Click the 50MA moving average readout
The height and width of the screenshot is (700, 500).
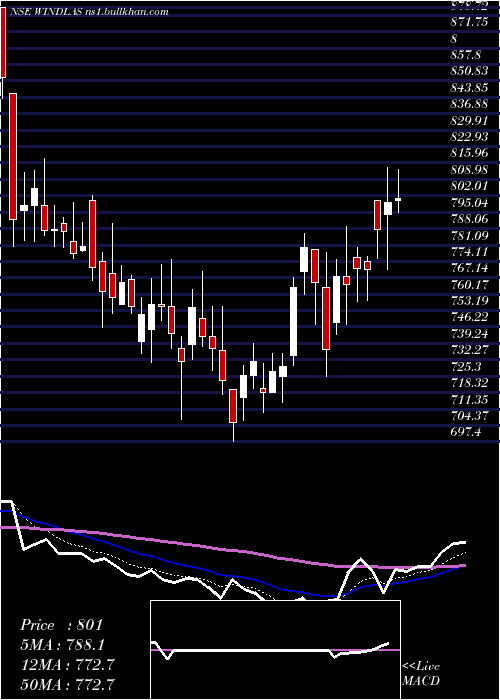tap(67, 684)
